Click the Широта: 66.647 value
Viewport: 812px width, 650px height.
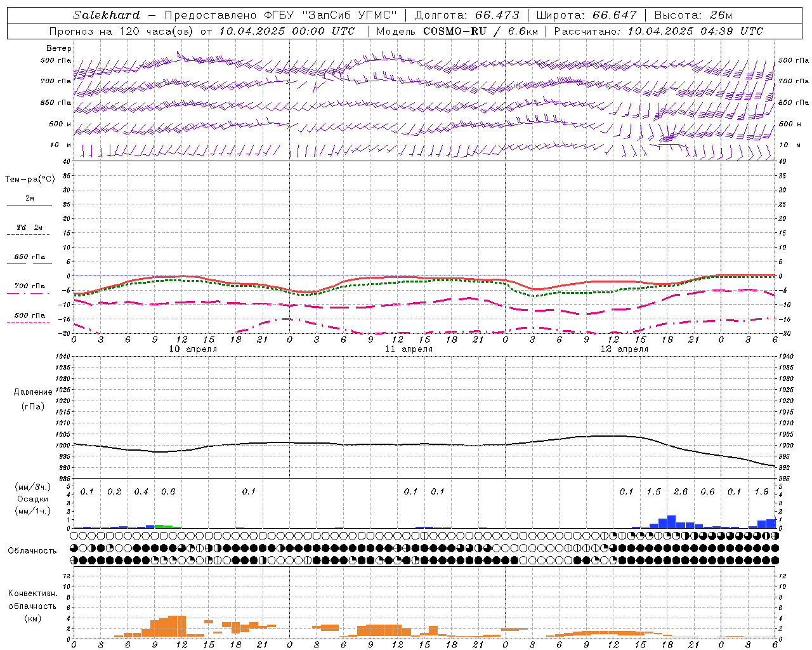point(587,15)
